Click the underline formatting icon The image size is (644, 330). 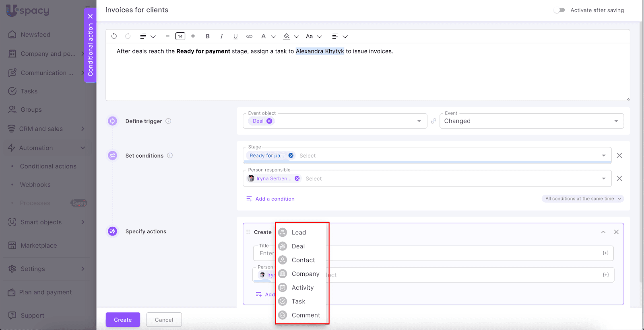(235, 36)
